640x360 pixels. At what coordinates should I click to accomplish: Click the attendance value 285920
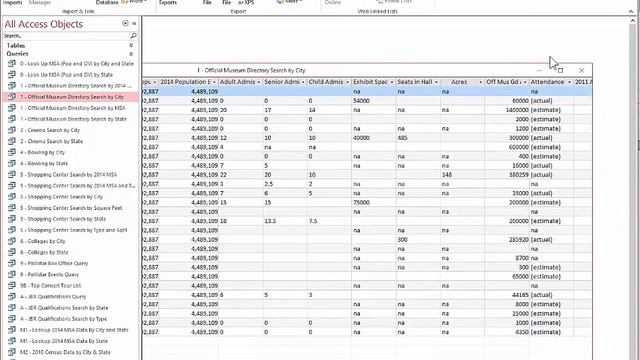[x=507, y=240]
